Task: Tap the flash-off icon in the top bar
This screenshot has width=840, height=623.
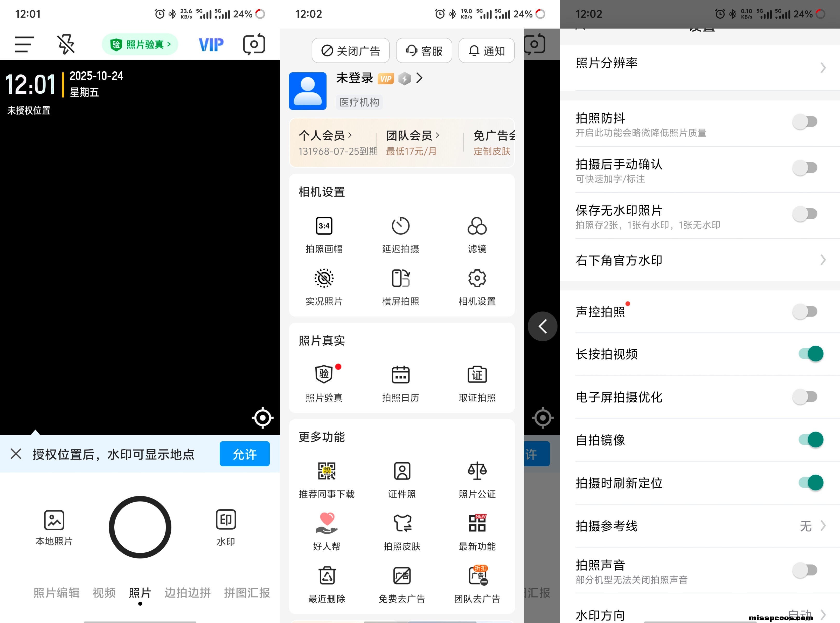Action: point(66,45)
